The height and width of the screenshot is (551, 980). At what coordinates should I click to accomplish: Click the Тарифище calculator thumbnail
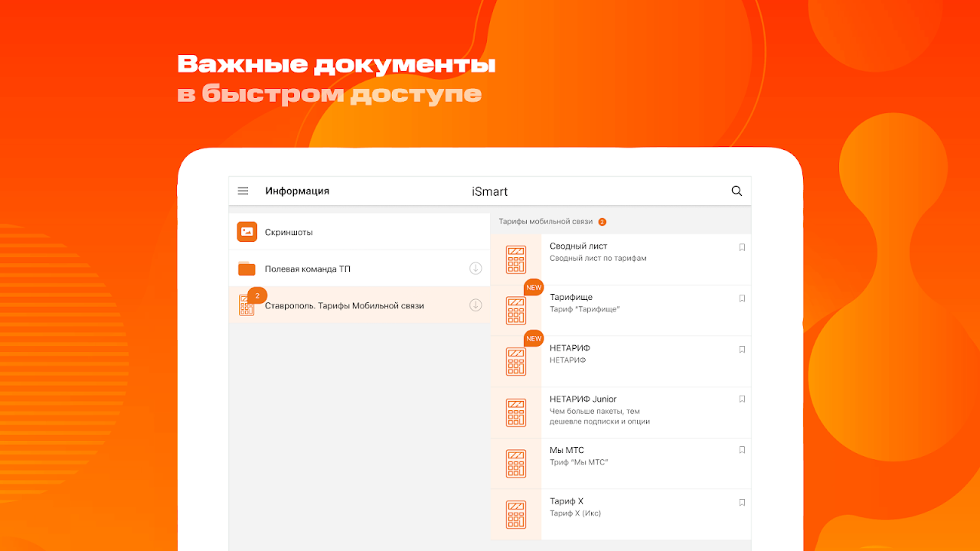pos(516,311)
